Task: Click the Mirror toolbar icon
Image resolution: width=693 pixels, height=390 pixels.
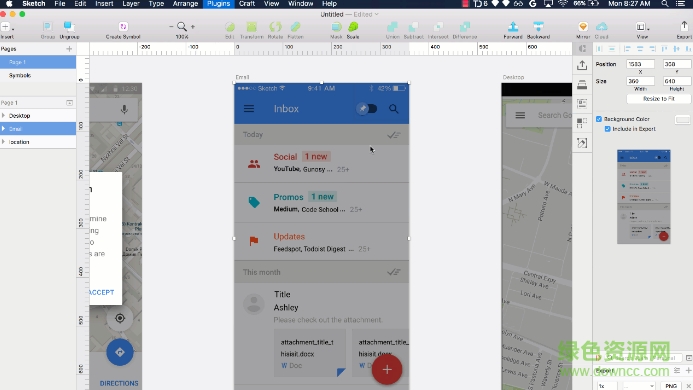Action: coord(583,27)
